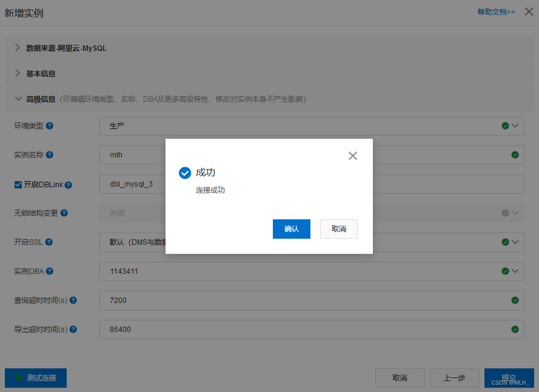Screen dimensions: 539x392
Task: Toggle the 开启DBLink checkbox
Action: click(x=18, y=185)
